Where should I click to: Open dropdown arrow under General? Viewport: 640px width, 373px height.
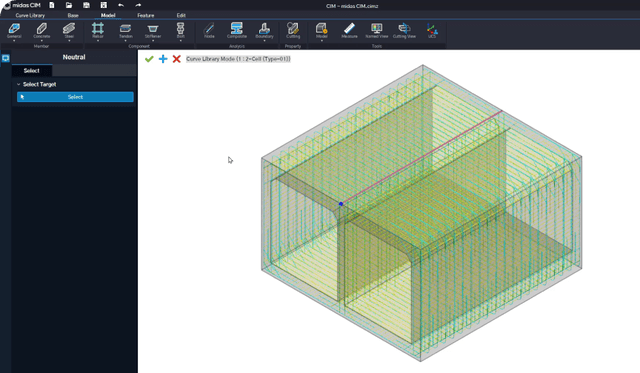[x=14, y=41]
